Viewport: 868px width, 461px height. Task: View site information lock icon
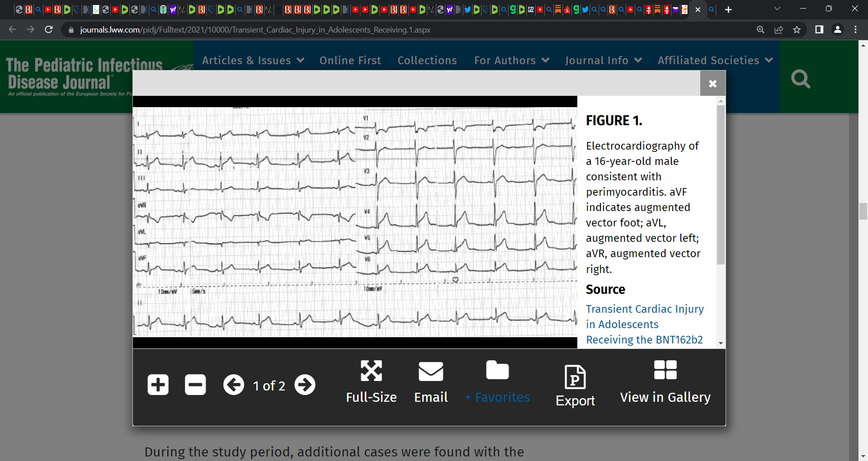coord(71,30)
